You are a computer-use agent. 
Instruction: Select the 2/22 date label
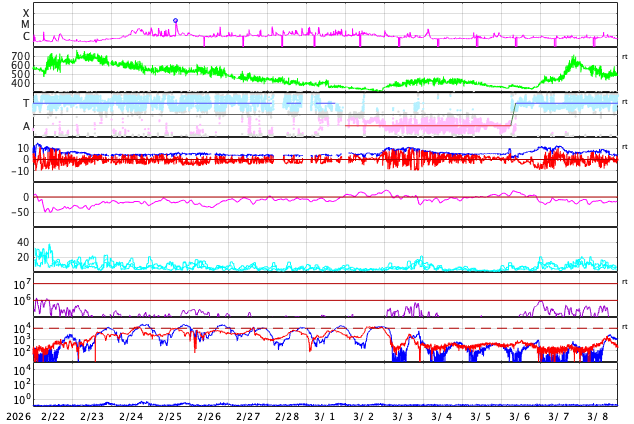53,416
